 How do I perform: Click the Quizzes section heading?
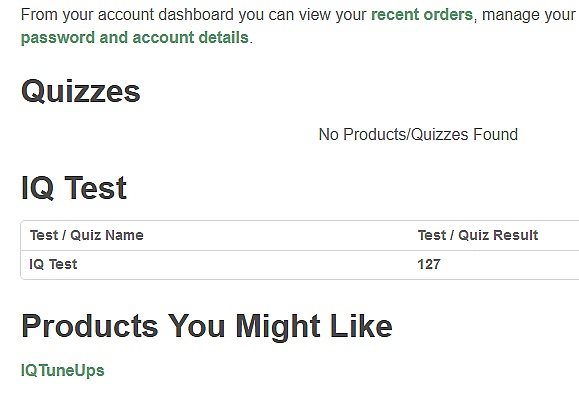(81, 91)
